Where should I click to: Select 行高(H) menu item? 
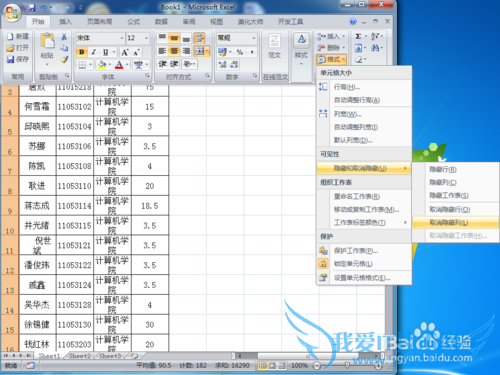[364, 87]
